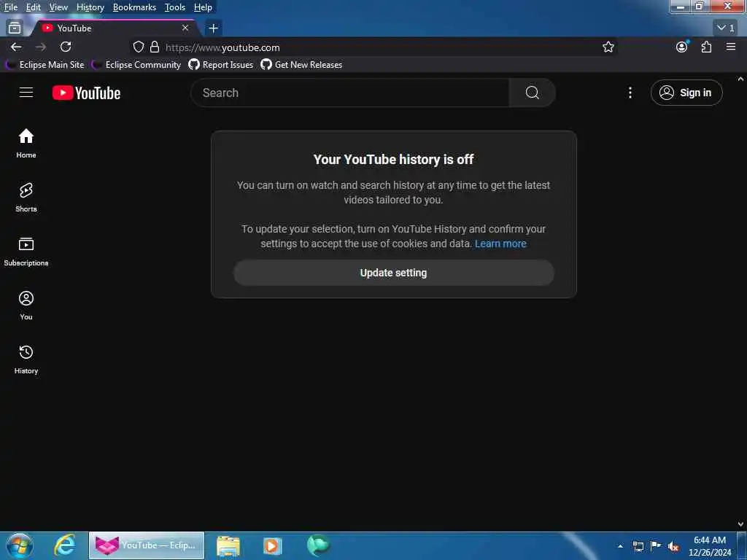
Task: Click the network tray icon
Action: [638, 546]
